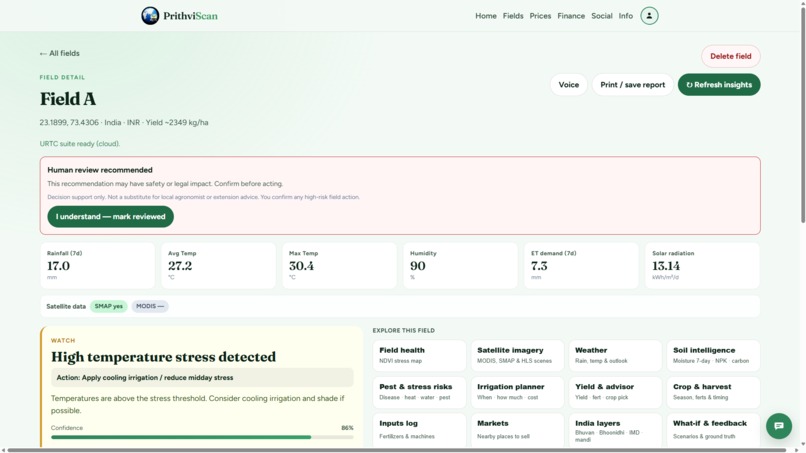Click the 86% confidence value

tap(347, 428)
